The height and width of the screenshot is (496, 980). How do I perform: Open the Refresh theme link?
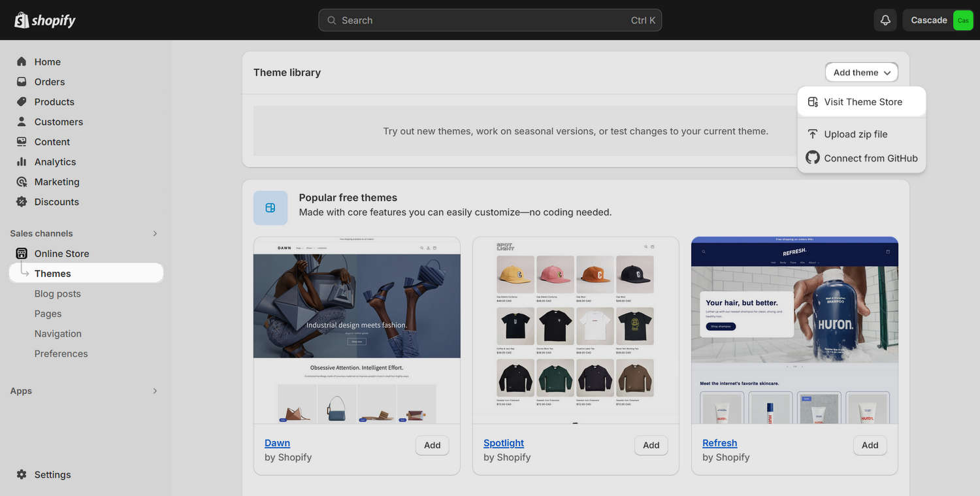[719, 443]
